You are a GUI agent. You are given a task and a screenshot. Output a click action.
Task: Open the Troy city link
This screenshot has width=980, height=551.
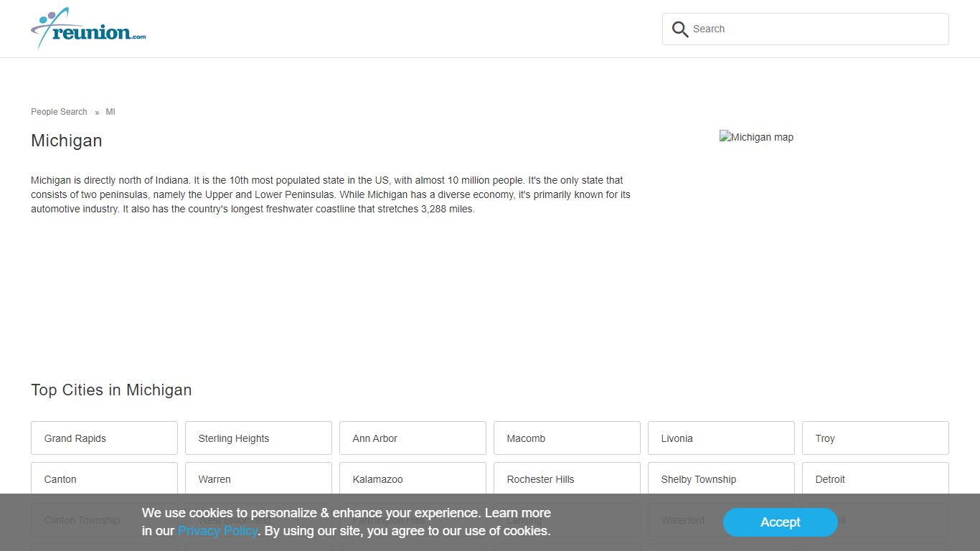pos(875,438)
